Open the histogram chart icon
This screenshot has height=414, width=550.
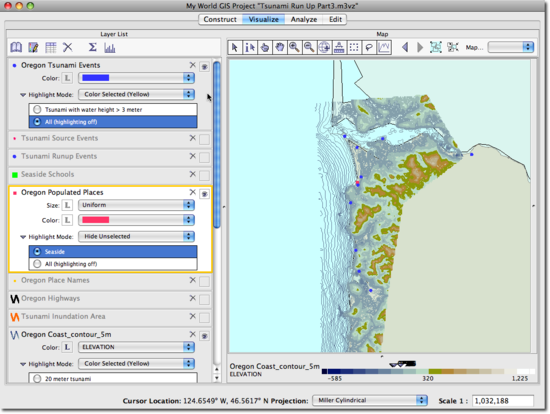coord(109,47)
